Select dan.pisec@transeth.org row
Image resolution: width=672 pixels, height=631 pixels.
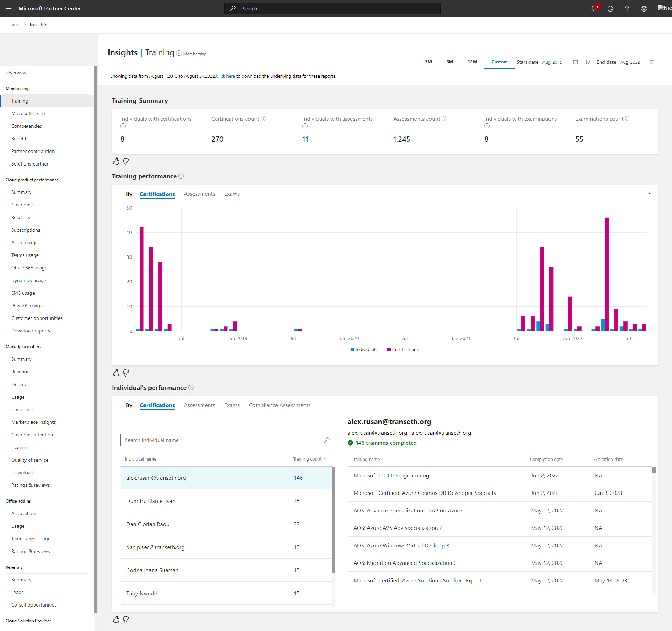pyautogui.click(x=226, y=547)
